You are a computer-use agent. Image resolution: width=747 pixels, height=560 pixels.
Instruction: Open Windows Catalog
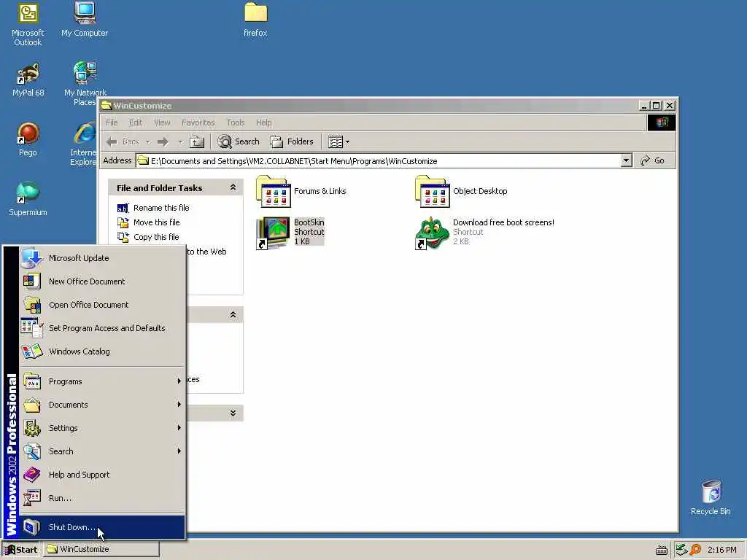pos(102,351)
